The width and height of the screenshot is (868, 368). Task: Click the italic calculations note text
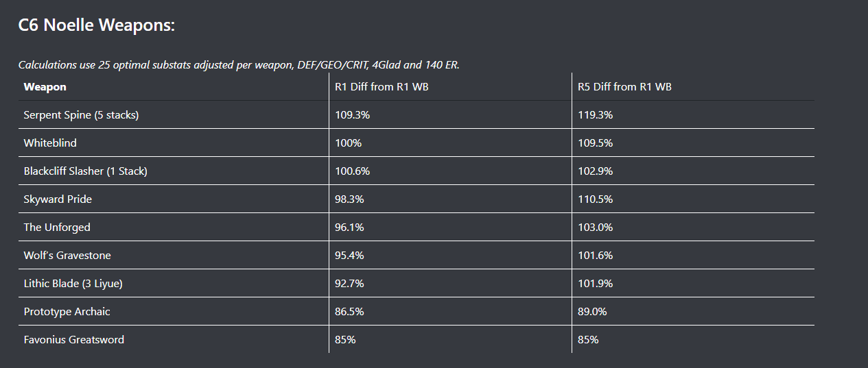tap(239, 65)
